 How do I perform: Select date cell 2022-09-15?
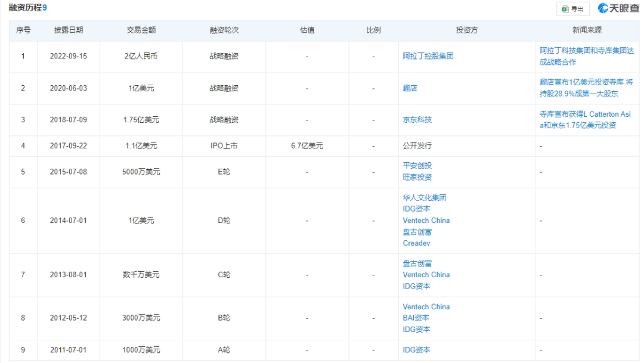coord(69,56)
